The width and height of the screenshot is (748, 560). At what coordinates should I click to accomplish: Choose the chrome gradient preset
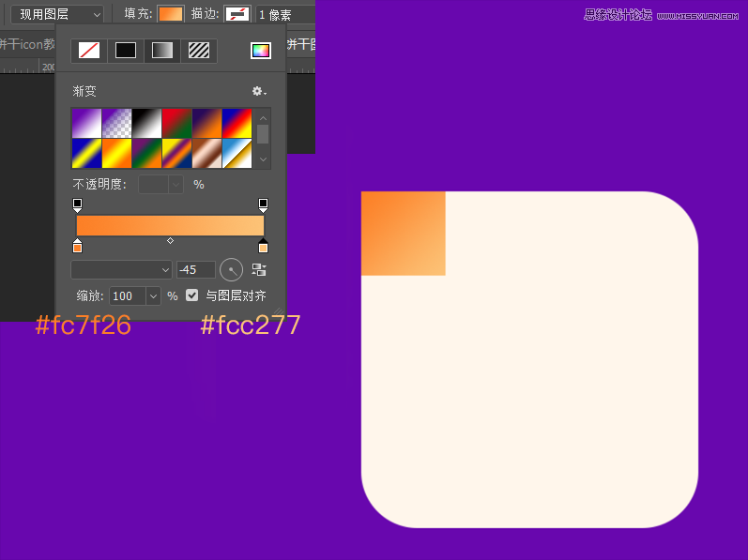(x=237, y=154)
